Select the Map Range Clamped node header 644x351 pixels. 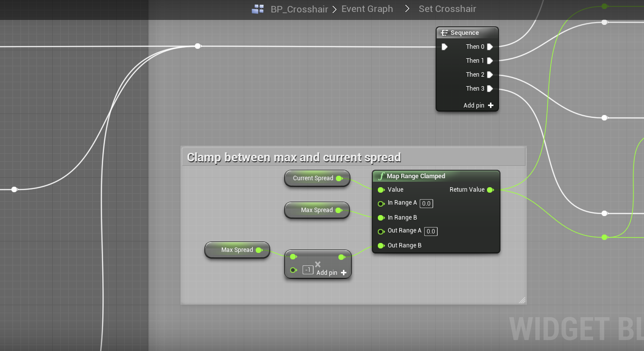pyautogui.click(x=436, y=176)
